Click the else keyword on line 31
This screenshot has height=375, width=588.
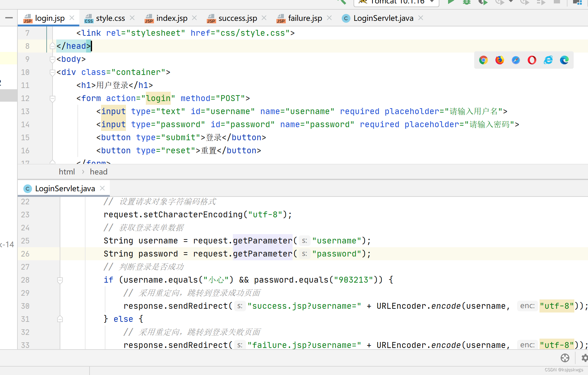(123, 319)
